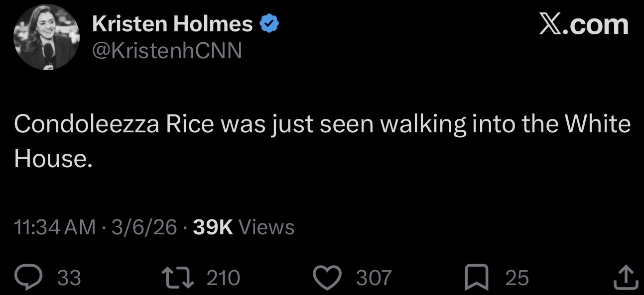Screen dimensions: 644x295
Task: Click the X.com logo text
Action: coord(584,24)
